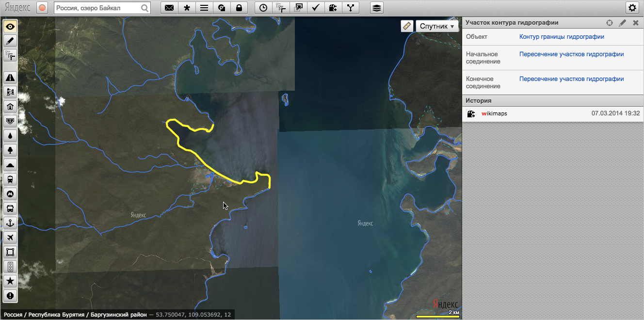Click the Россия breadcrumb in status bar
644x320 pixels.
(13, 315)
